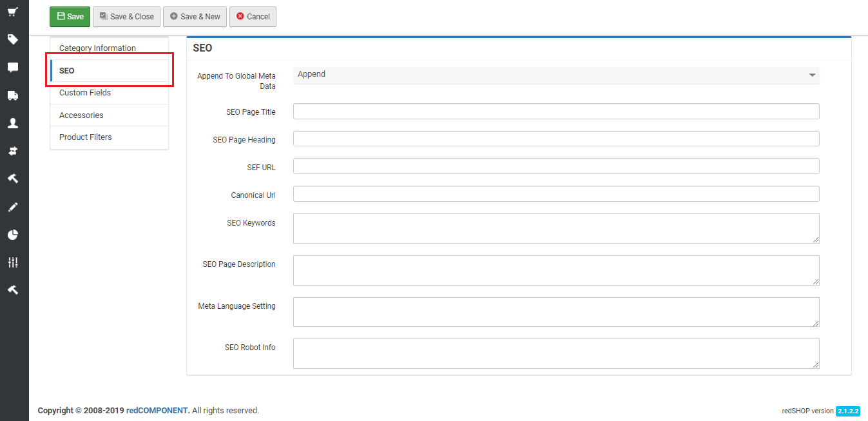Open the Accessories tab
The height and width of the screenshot is (421, 868).
(109, 115)
